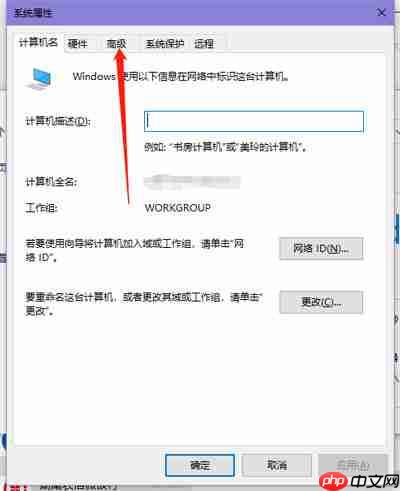This screenshot has width=400, height=491.
Task: Focus the 计算机描述 text field
Action: click(254, 121)
